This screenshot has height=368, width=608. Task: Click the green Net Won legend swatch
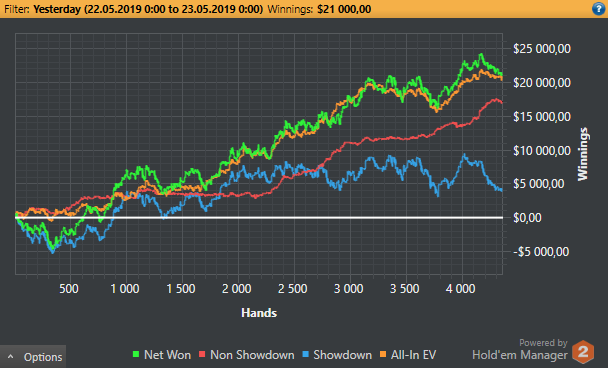[x=136, y=354]
